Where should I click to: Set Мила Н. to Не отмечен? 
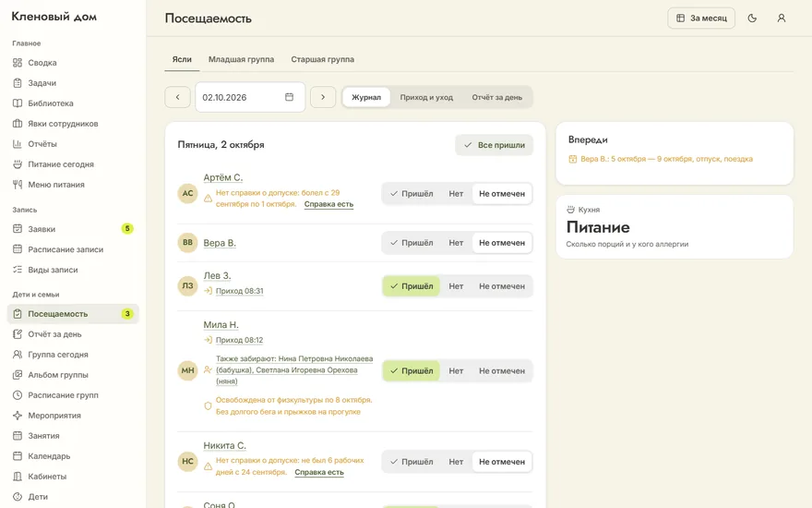(502, 370)
